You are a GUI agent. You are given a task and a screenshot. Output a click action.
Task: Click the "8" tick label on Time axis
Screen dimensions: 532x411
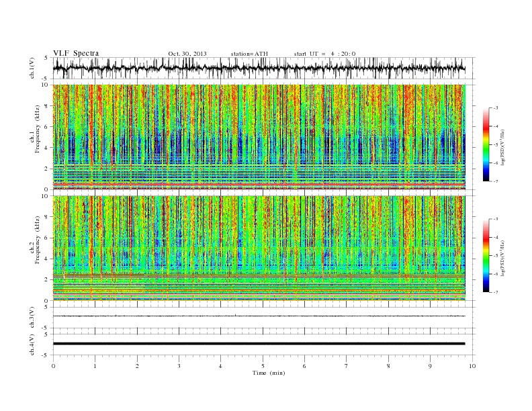coord(388,366)
